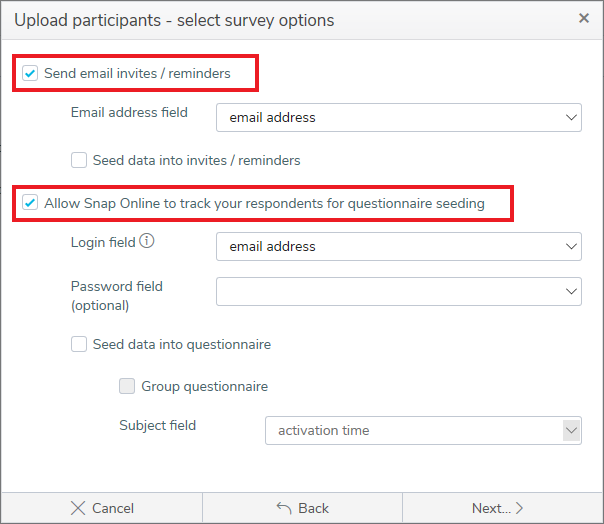Check Seed data into questionnaire
Screen dimensions: 604x524
(79, 344)
